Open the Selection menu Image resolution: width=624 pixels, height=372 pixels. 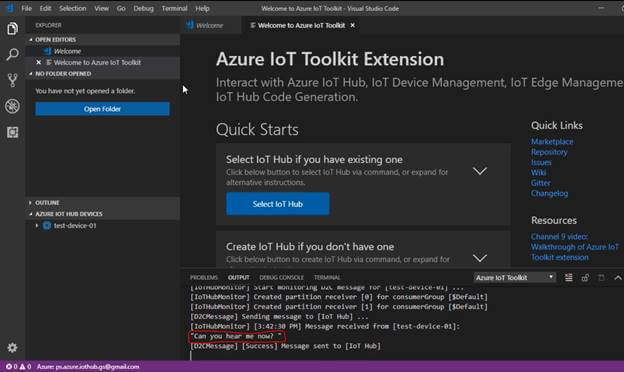tap(72, 8)
